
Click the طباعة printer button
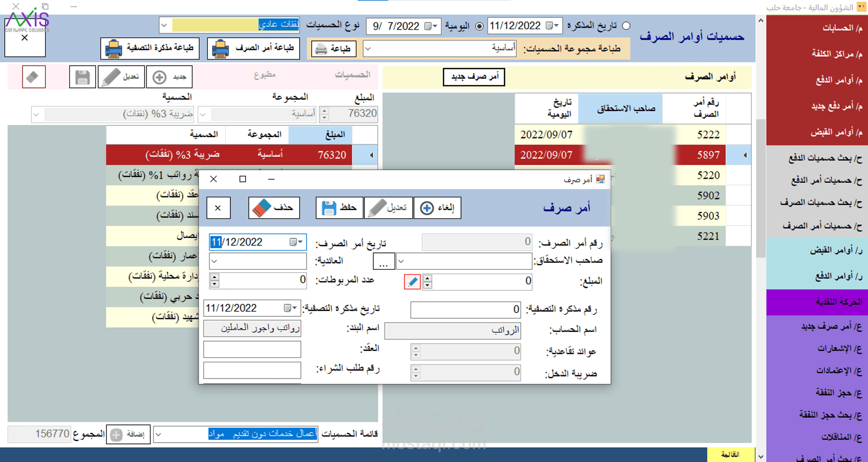(334, 49)
